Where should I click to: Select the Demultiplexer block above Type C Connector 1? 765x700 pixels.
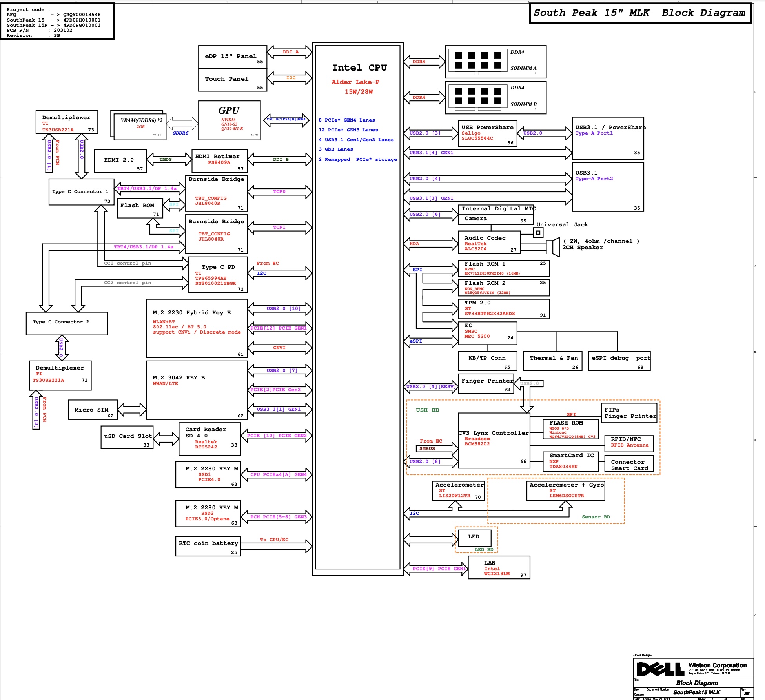point(67,122)
